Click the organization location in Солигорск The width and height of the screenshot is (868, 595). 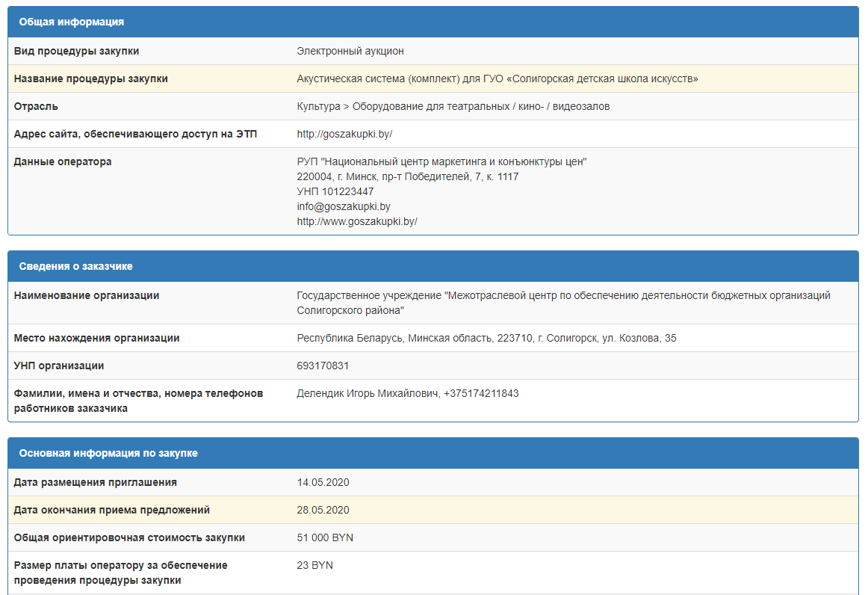486,338
